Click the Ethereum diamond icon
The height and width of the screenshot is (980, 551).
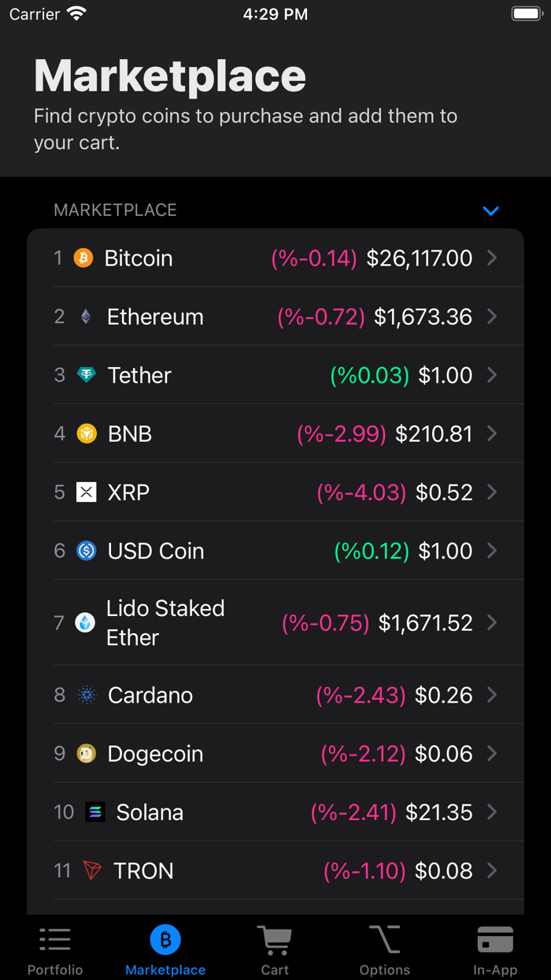click(84, 317)
